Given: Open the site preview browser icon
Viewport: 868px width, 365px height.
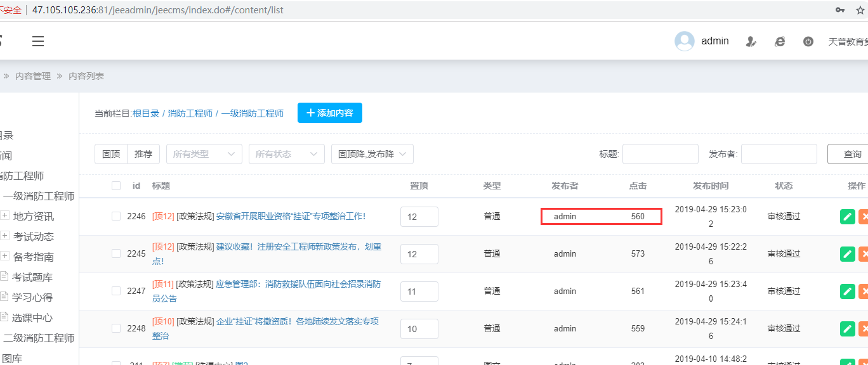Looking at the screenshot, I should point(780,41).
